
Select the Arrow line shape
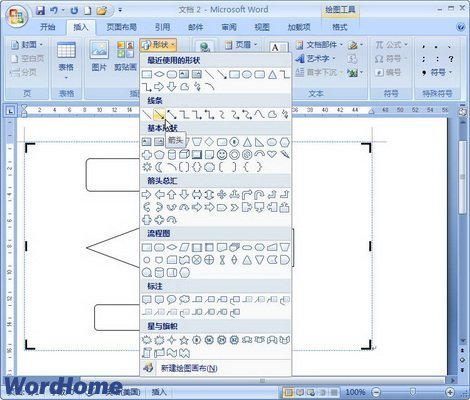click(159, 115)
